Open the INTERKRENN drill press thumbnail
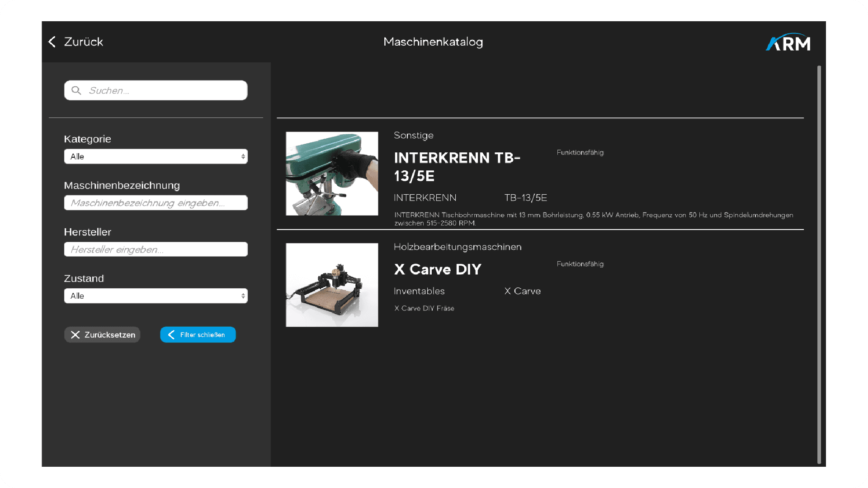Image resolution: width=868 pixels, height=488 pixels. click(332, 174)
